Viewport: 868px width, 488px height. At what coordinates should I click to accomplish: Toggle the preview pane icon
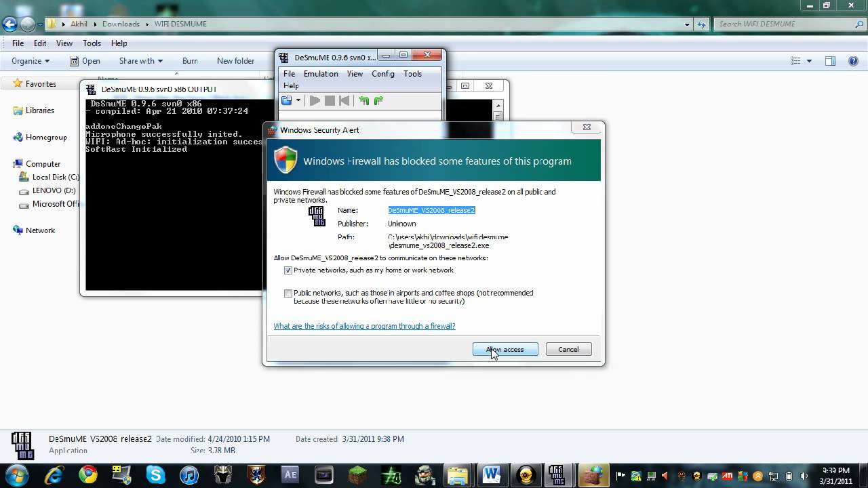pos(830,61)
